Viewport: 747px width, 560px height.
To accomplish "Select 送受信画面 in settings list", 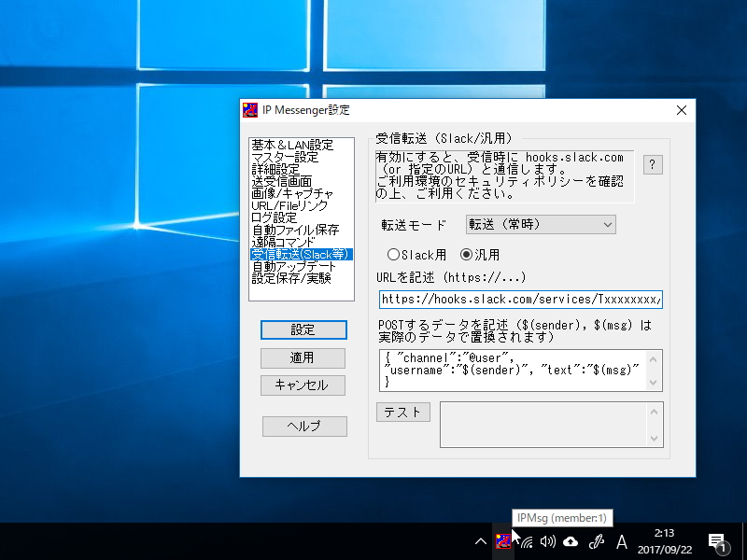I will click(x=301, y=181).
